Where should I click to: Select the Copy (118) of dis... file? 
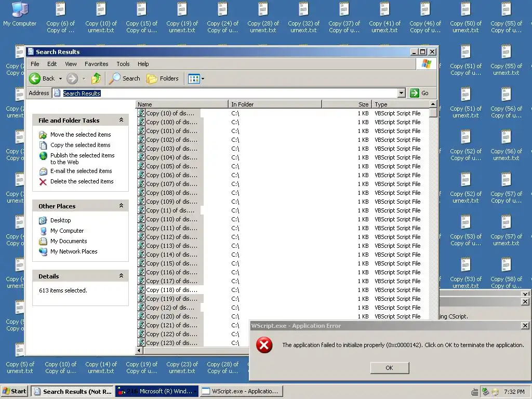(171, 290)
